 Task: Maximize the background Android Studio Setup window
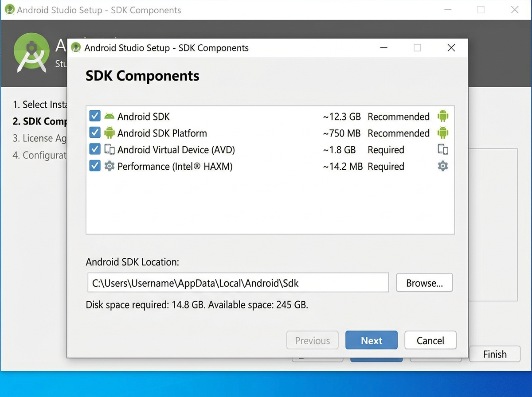tap(481, 10)
